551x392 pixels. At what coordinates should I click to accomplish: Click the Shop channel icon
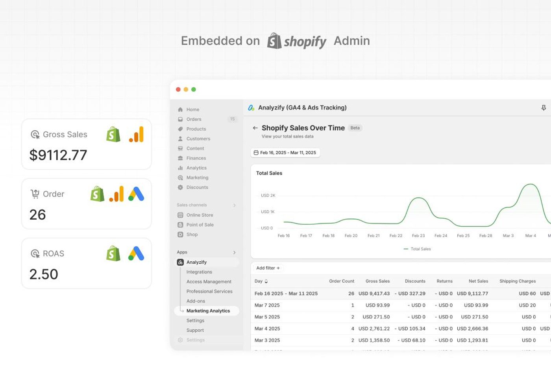click(180, 235)
